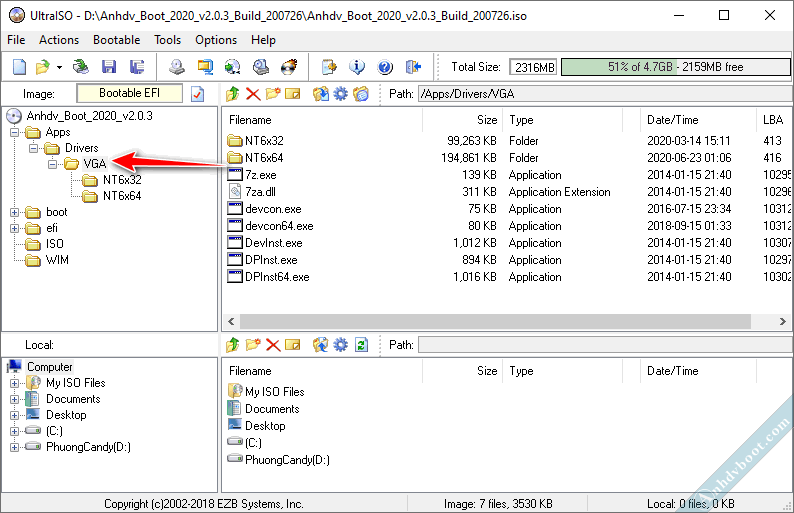This screenshot has width=794, height=513.
Task: Click red X delete in Local pane
Action: 273,345
